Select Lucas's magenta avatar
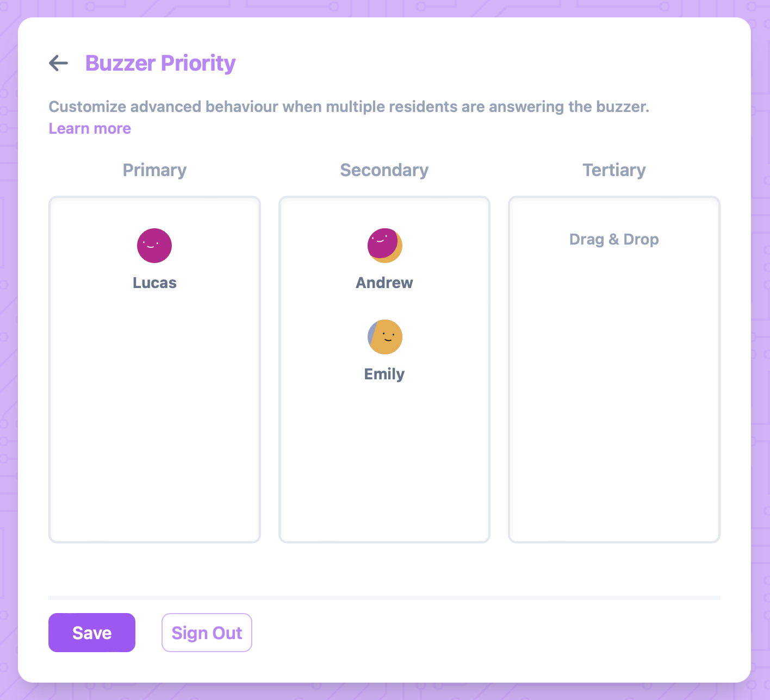Viewport: 770px width, 700px height. (154, 246)
